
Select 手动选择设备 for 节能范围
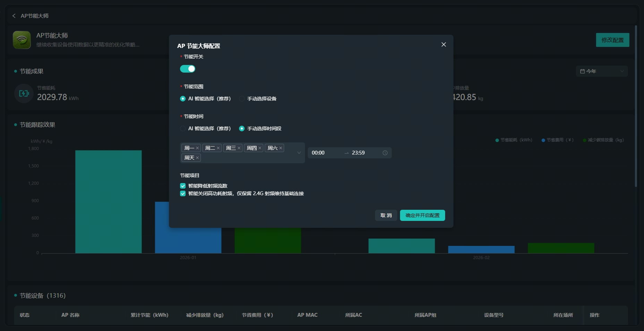click(242, 99)
